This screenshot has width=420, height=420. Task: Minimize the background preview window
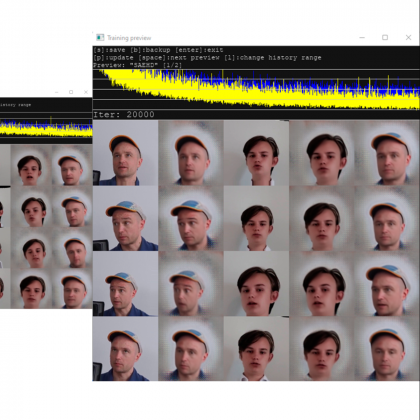click(x=57, y=92)
